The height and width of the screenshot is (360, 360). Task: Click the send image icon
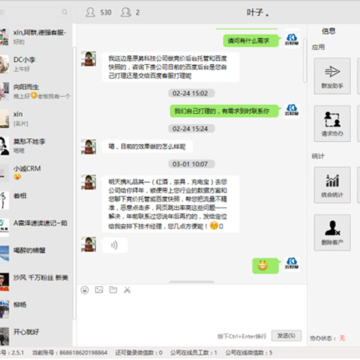[x=99, y=290]
